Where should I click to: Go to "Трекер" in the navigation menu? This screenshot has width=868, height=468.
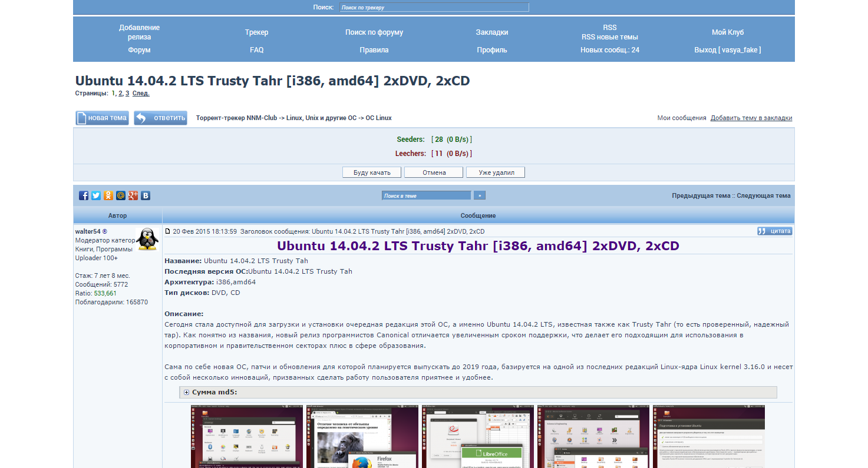pos(257,32)
